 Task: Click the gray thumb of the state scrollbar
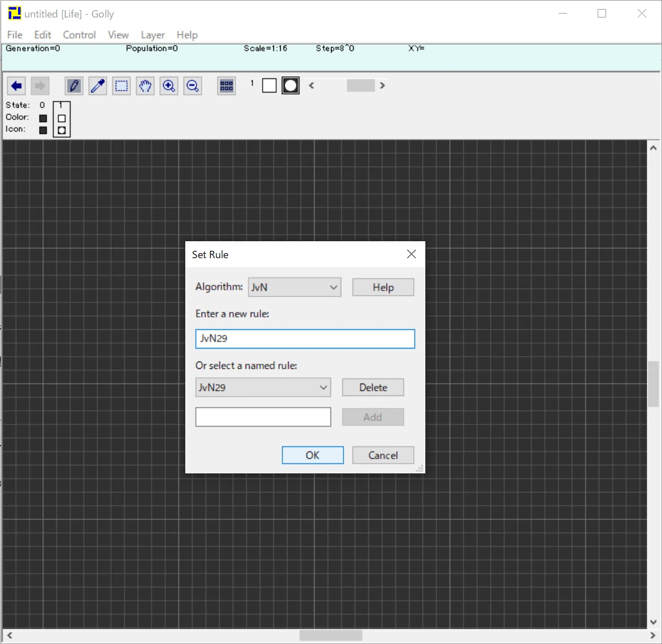pyautogui.click(x=360, y=85)
